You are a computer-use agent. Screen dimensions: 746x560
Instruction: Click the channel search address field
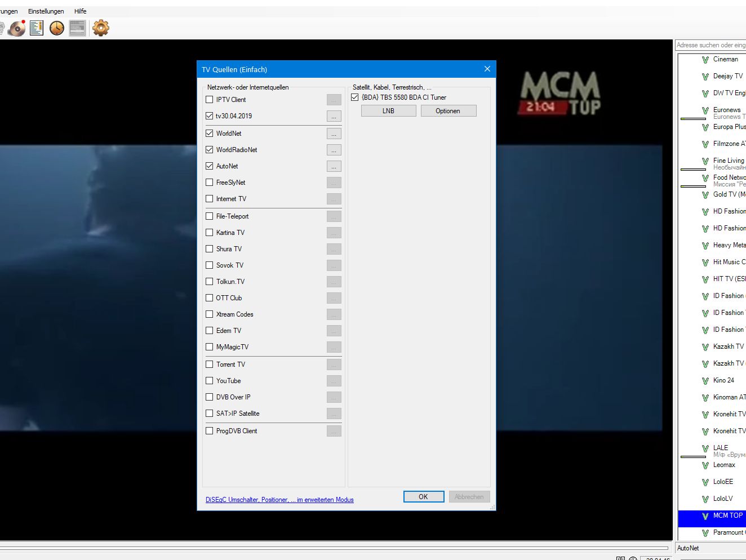point(711,45)
